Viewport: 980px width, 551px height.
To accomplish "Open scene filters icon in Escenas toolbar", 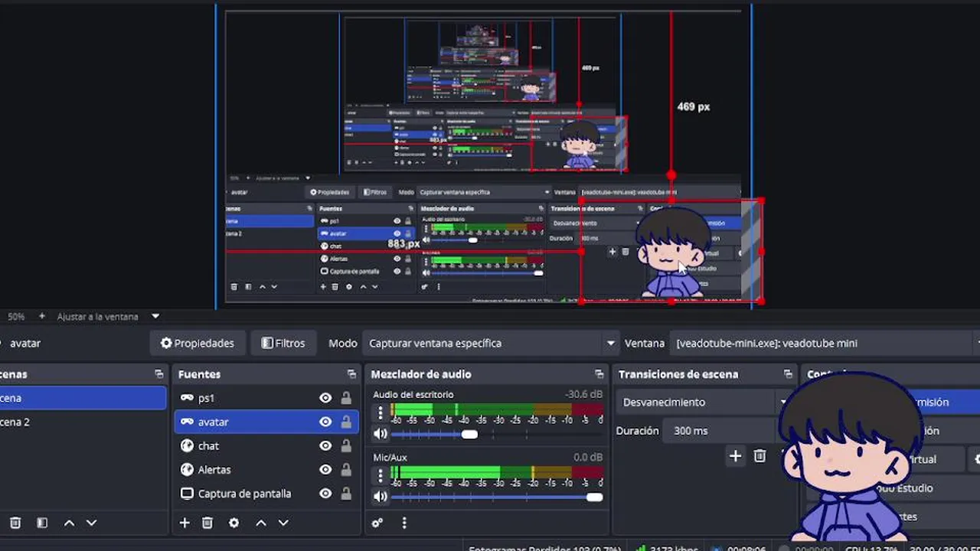I will pyautogui.click(x=42, y=523).
